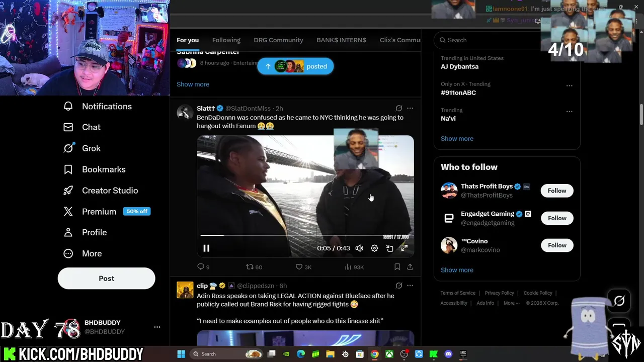Screen dimensions: 644x362
Task: Click the Windows taskbar search box
Action: [x=226, y=354]
